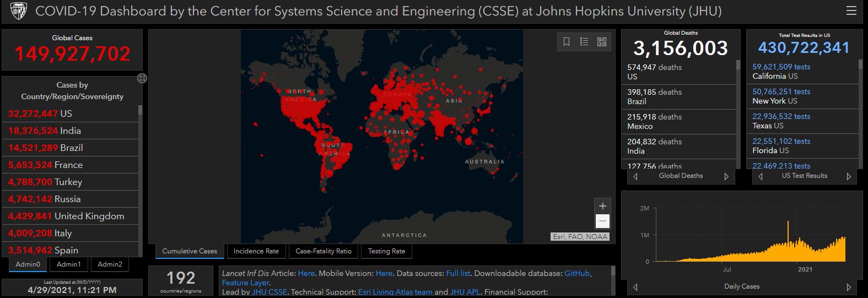
Task: Go to next panel after US Test Results
Action: (x=849, y=176)
